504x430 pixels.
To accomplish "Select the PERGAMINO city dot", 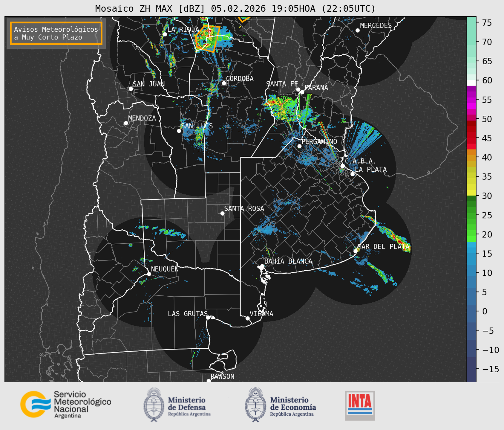I will (x=299, y=146).
